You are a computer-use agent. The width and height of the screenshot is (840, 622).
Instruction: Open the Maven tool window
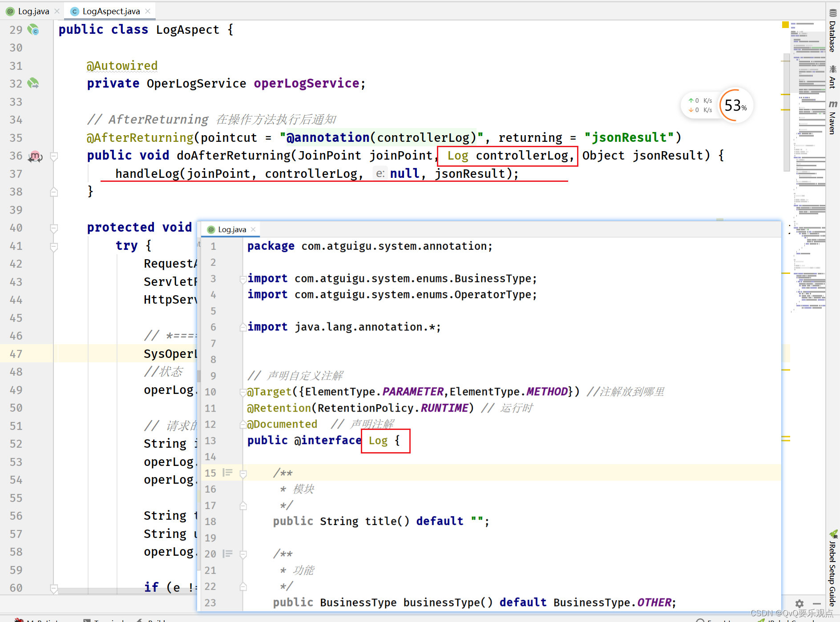click(832, 117)
